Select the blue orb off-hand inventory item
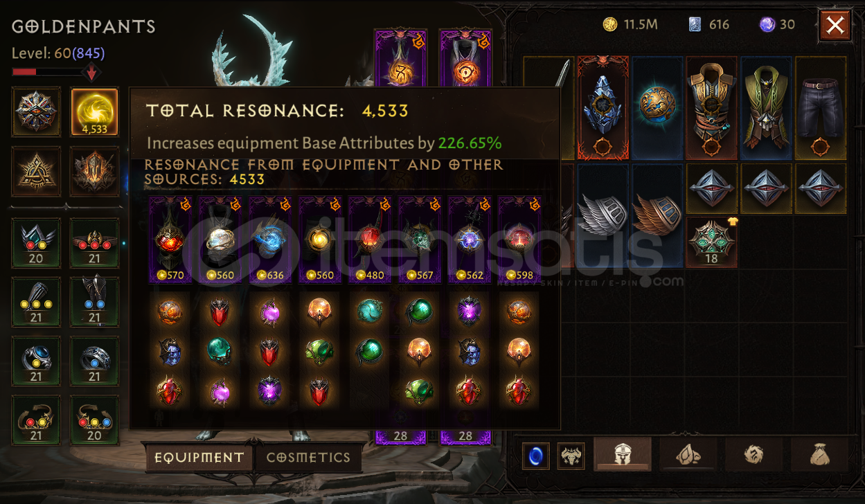This screenshot has width=865, height=504. [657, 107]
